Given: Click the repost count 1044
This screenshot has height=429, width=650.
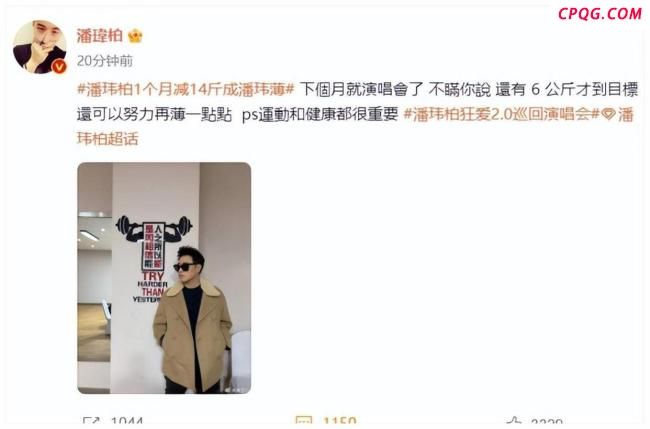Looking at the screenshot, I should [x=127, y=422].
